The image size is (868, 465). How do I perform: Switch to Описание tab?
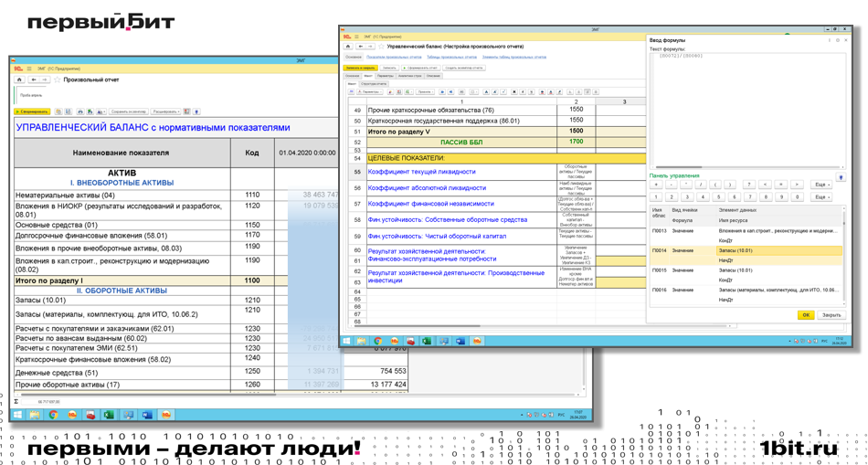[x=433, y=76]
